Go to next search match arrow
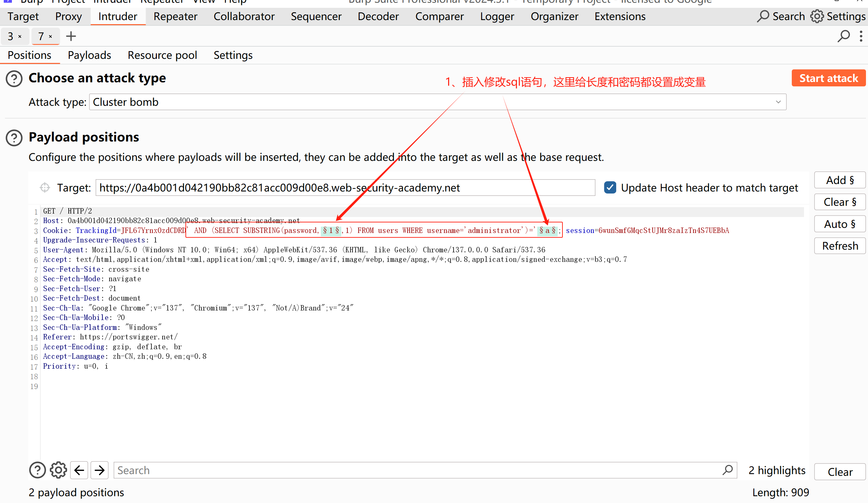The image size is (868, 503). click(100, 470)
